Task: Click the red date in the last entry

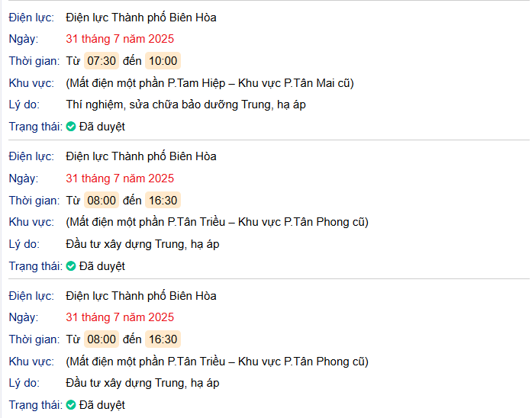Action: tap(120, 317)
